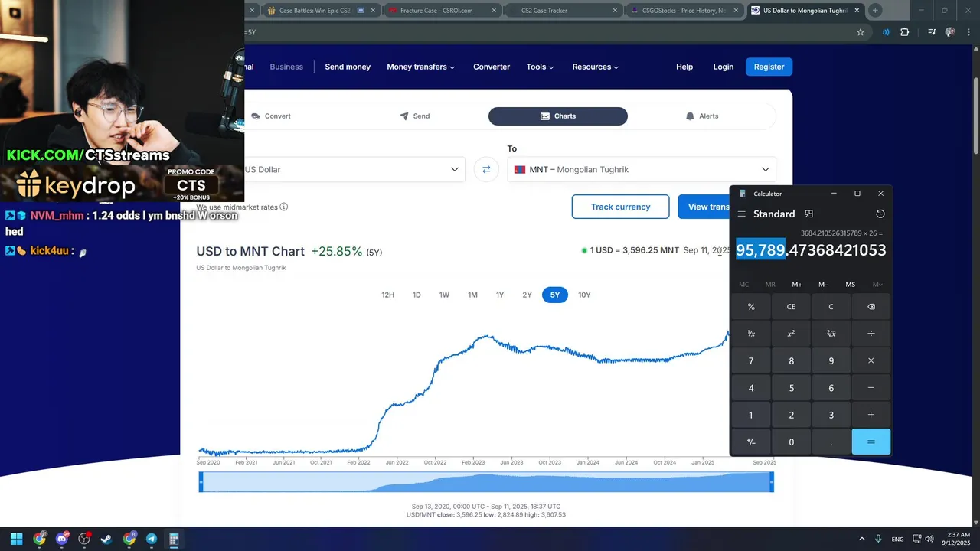Switch to the Send tab

click(415, 116)
